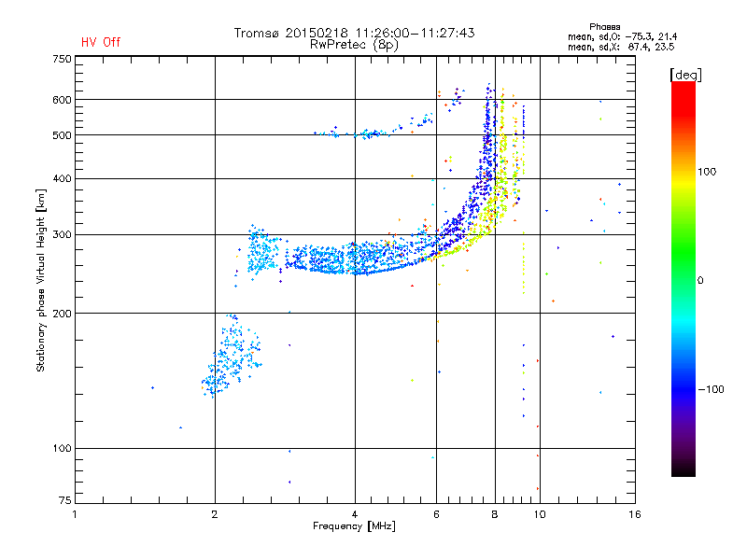Image resolution: width=747 pixels, height=560 pixels.
Task: Click the 500 km y-axis tick label
Action: click(x=62, y=135)
